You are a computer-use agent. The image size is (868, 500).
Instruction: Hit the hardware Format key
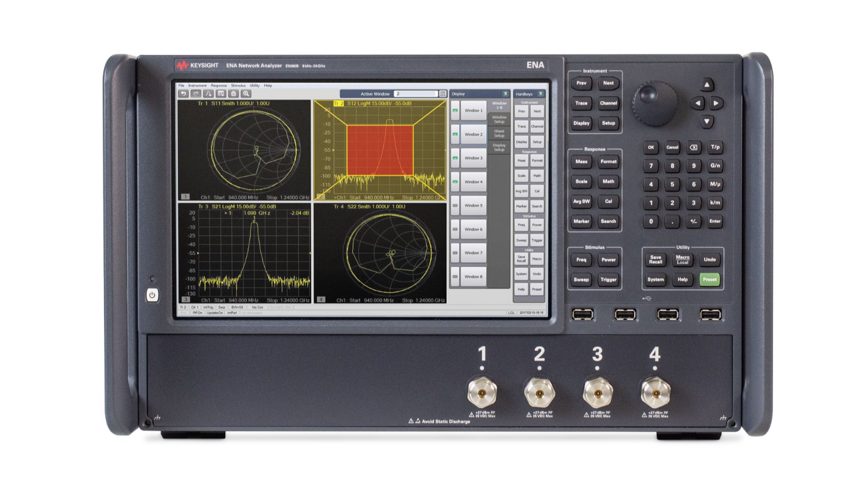pos(608,161)
